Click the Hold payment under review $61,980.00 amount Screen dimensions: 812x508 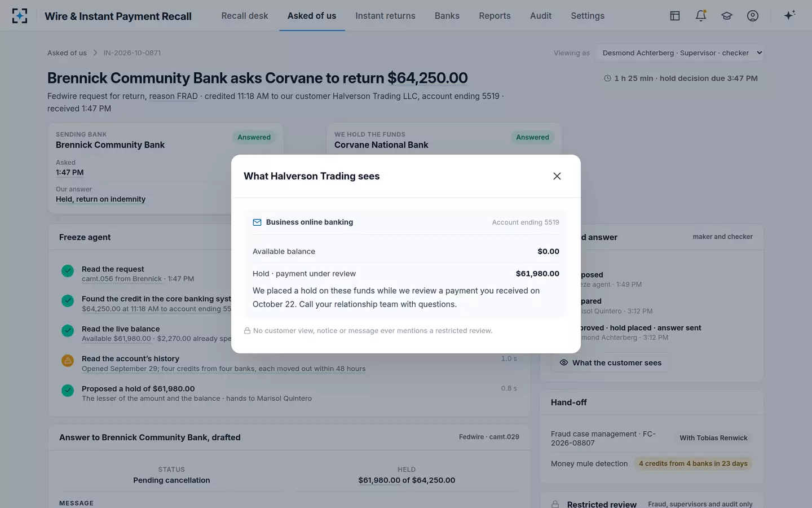(x=537, y=274)
